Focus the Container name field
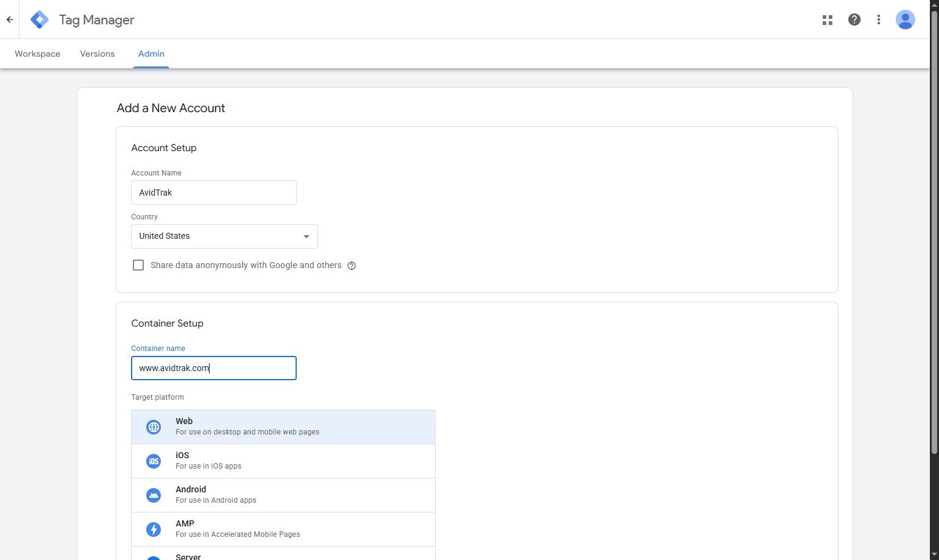Image resolution: width=939 pixels, height=560 pixels. point(214,368)
